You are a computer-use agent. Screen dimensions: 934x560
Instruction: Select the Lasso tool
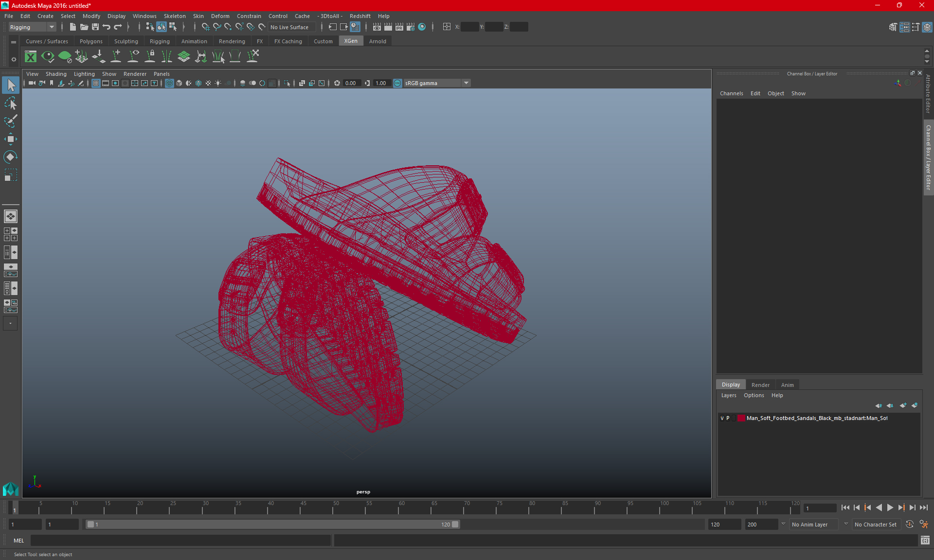pyautogui.click(x=10, y=104)
